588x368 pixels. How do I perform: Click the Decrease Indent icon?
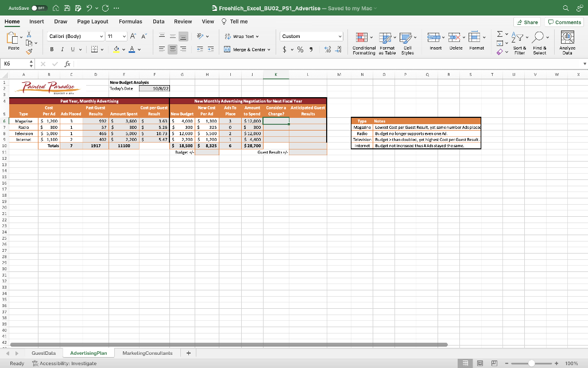pos(200,49)
